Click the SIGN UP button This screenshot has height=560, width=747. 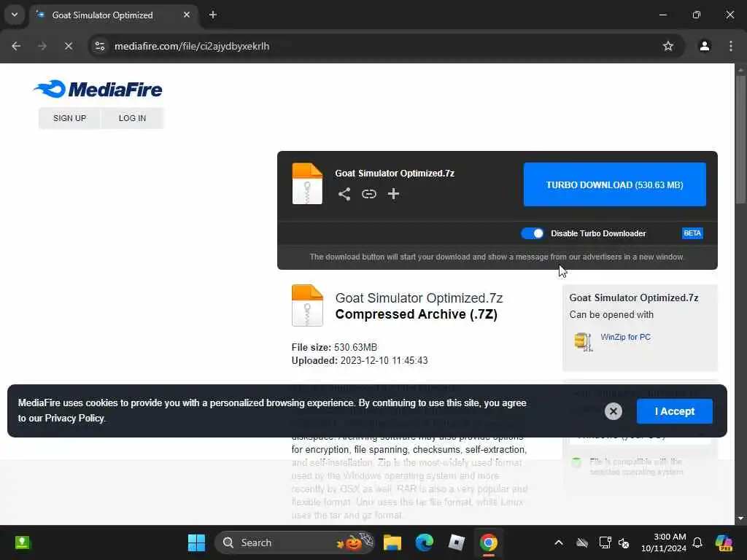pos(69,118)
